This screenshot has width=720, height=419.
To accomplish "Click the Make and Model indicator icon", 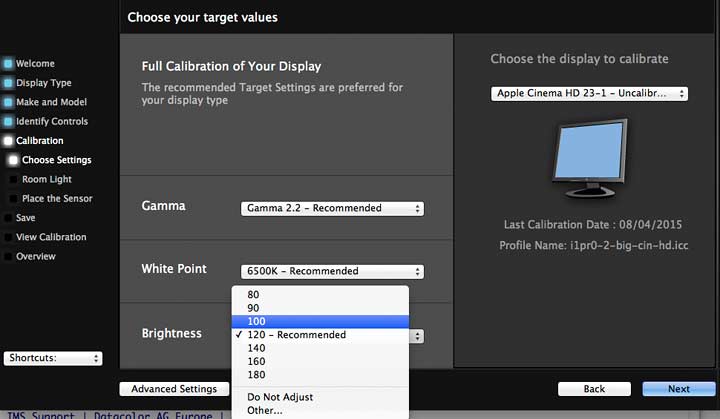I will tap(8, 102).
